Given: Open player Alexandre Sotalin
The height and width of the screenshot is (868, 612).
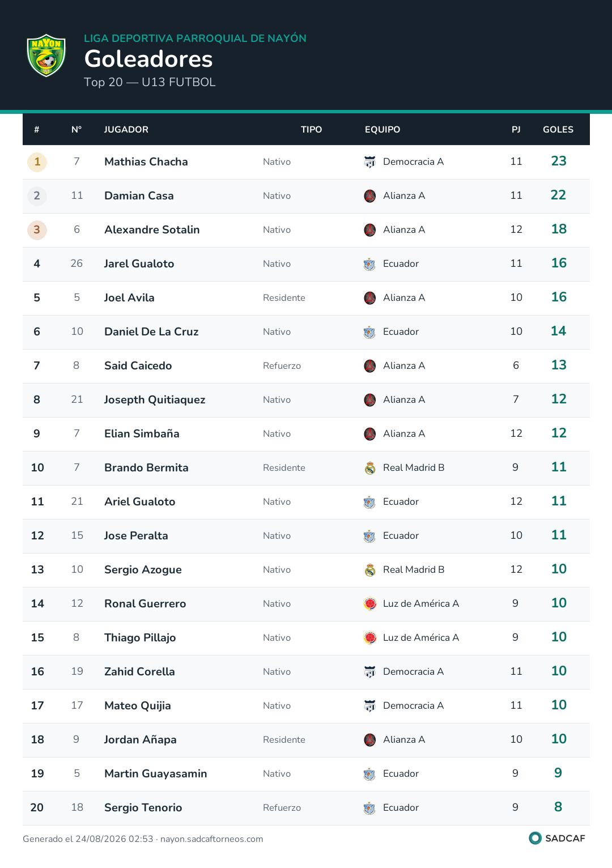Looking at the screenshot, I should click(x=152, y=230).
